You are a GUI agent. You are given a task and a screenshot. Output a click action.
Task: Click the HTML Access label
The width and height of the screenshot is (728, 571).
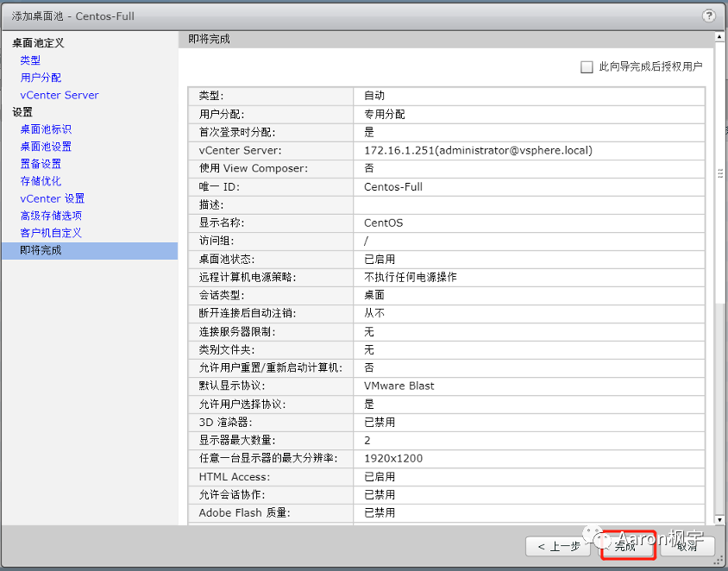click(x=235, y=477)
